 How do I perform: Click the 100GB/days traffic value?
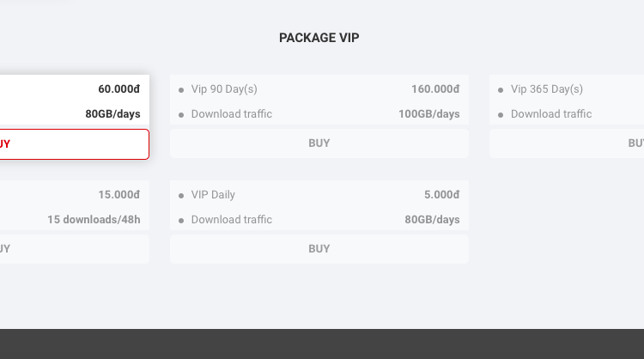point(429,114)
